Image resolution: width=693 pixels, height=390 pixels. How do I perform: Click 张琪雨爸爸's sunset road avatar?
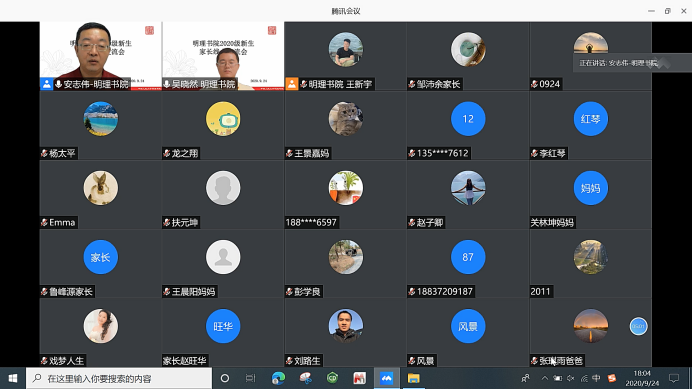pos(590,326)
